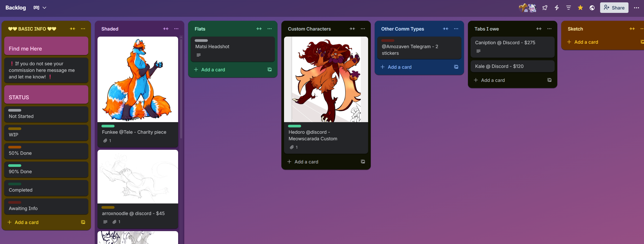This screenshot has width=644, height=244.
Task: Click attachment icon on arroxnoodle card
Action: click(114, 222)
